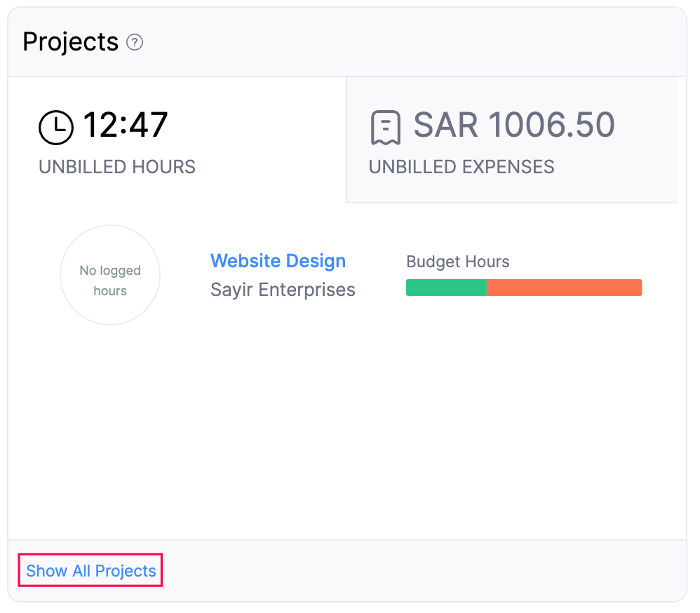Click the green portion of the budget bar
Image resolution: width=700 pixels, height=613 pixels.
pos(445,288)
